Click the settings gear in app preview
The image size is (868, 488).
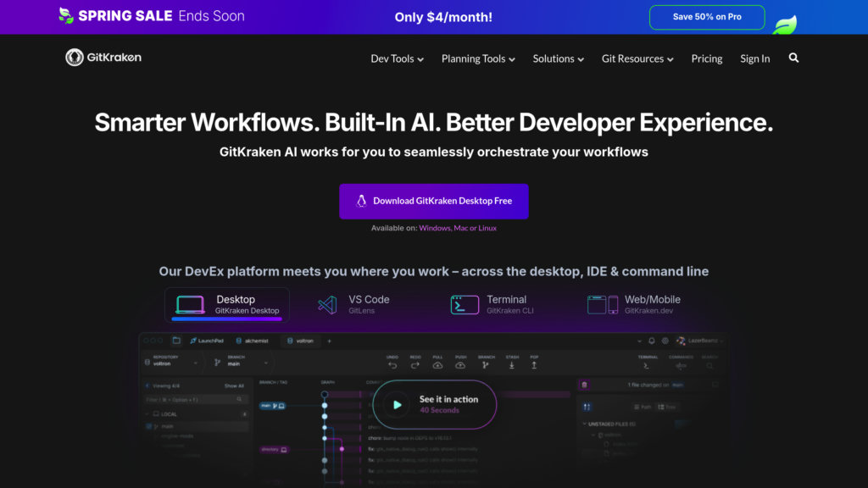pos(665,341)
